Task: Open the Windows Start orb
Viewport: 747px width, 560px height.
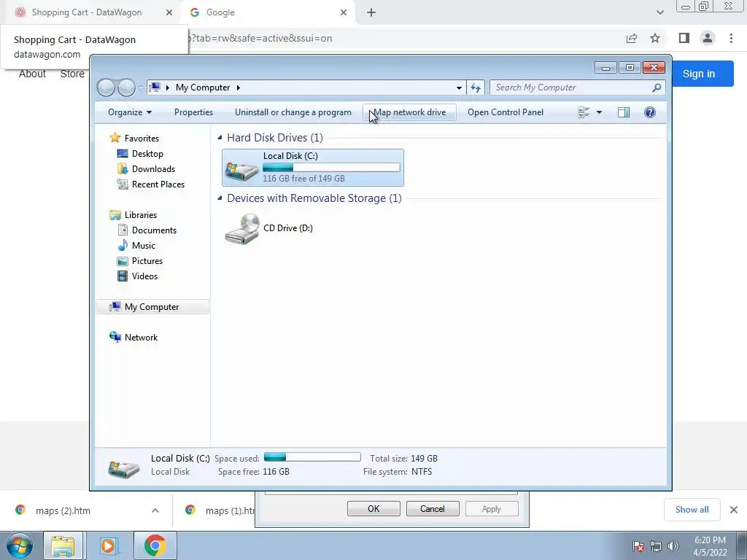Action: pos(20,545)
